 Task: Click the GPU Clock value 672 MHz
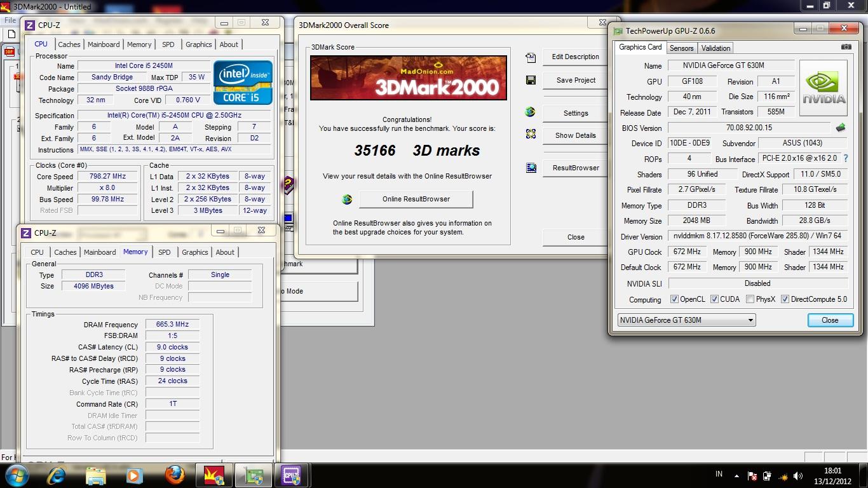687,252
